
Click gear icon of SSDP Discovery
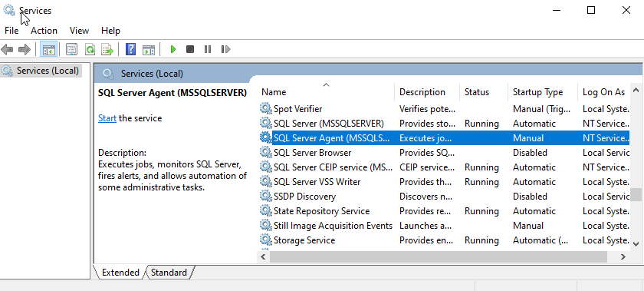266,197
